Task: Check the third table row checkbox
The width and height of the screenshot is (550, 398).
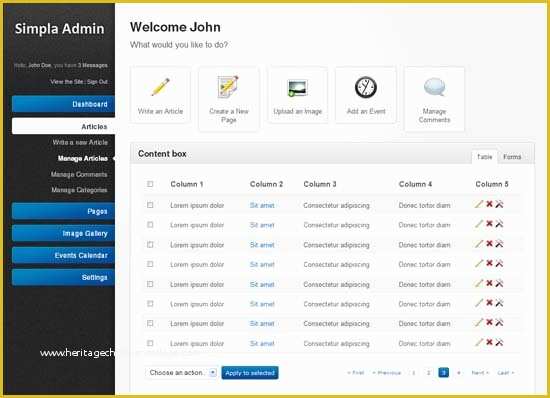Action: point(150,244)
